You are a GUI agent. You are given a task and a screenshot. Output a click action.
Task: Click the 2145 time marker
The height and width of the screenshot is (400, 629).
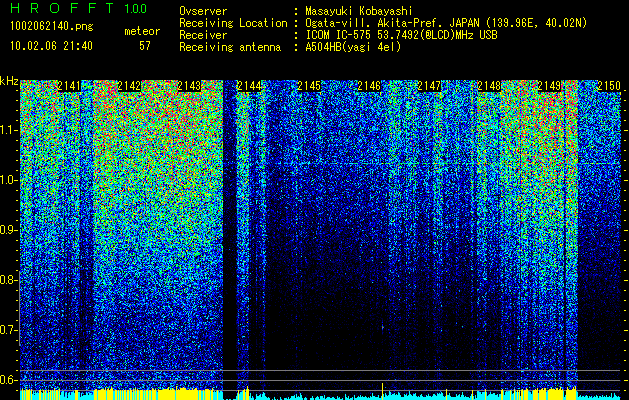click(309, 86)
